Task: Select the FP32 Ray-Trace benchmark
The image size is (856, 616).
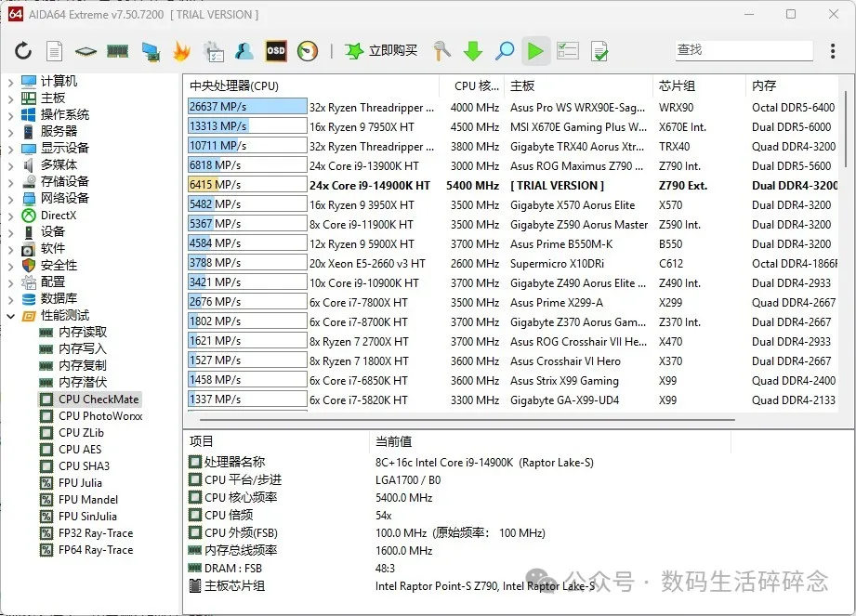Action: coord(96,533)
